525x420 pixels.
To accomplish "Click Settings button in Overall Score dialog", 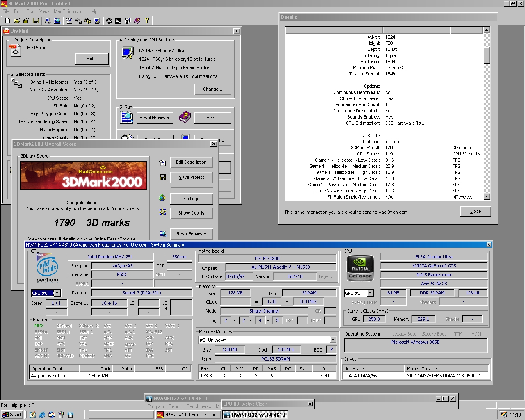I will point(192,199).
